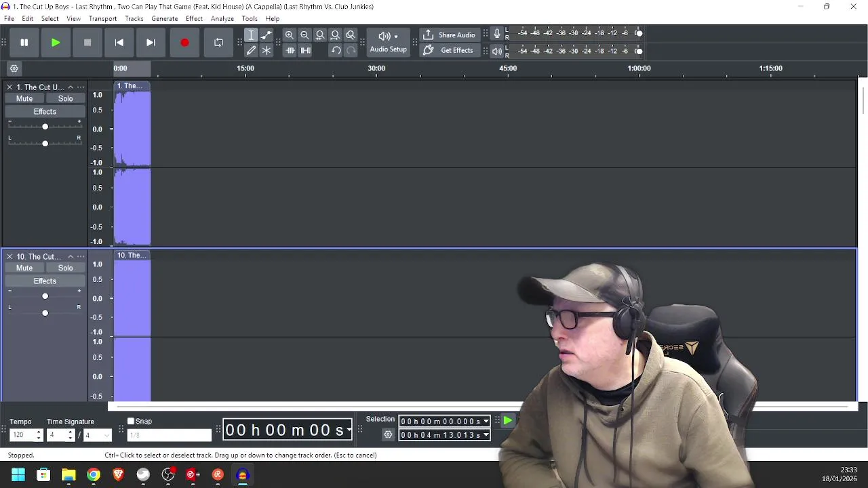Open time signature denominator dropdown
868x488 pixels.
[106, 435]
